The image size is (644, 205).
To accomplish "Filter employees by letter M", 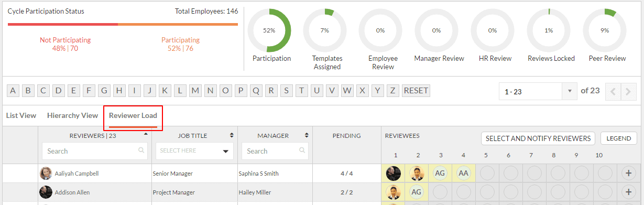I will pyautogui.click(x=195, y=91).
